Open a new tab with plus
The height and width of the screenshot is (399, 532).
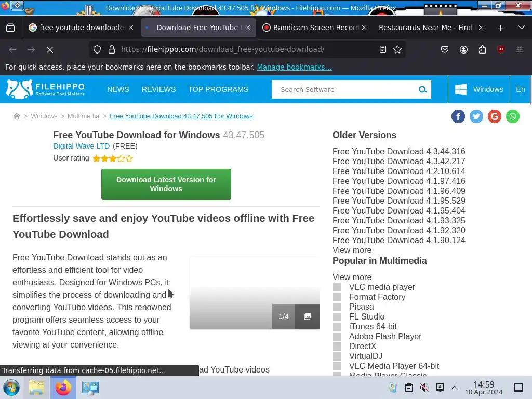tap(500, 28)
